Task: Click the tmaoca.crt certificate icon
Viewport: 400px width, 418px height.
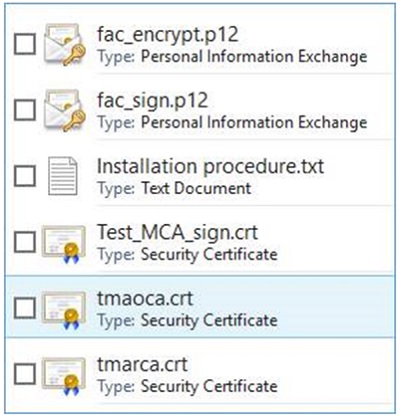Action: click(63, 311)
